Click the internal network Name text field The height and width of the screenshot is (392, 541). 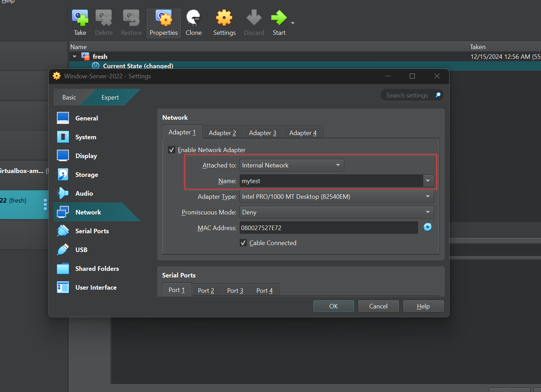[x=331, y=181]
